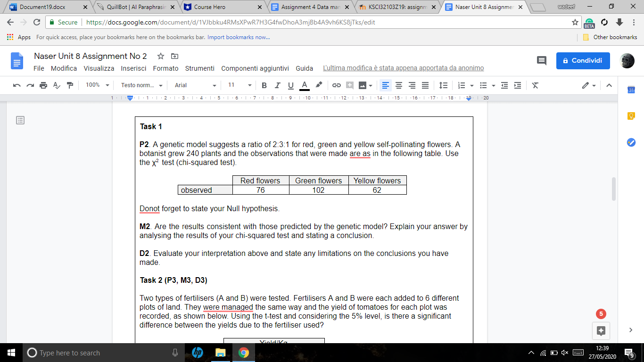The width and height of the screenshot is (644, 362).
Task: Insert an image
Action: coord(362,85)
